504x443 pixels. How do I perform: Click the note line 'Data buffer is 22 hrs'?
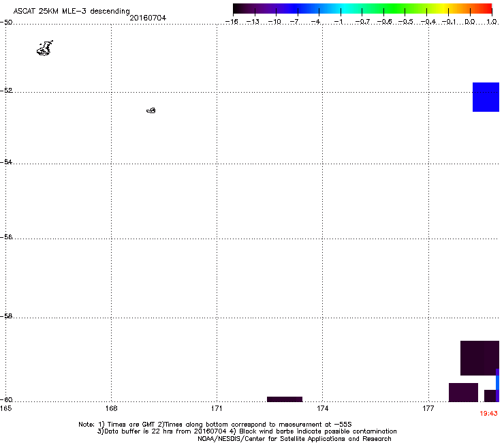(247, 431)
